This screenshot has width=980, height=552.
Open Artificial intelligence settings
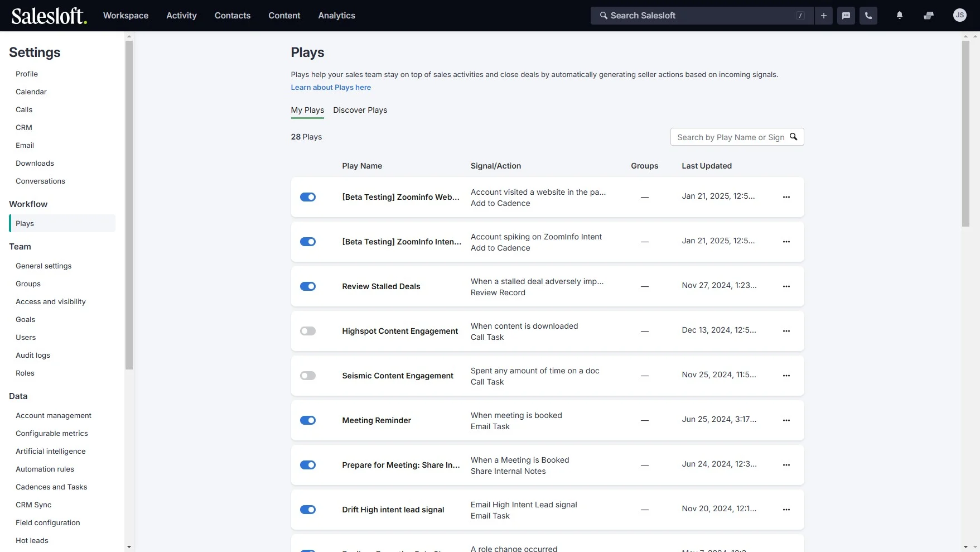click(51, 451)
